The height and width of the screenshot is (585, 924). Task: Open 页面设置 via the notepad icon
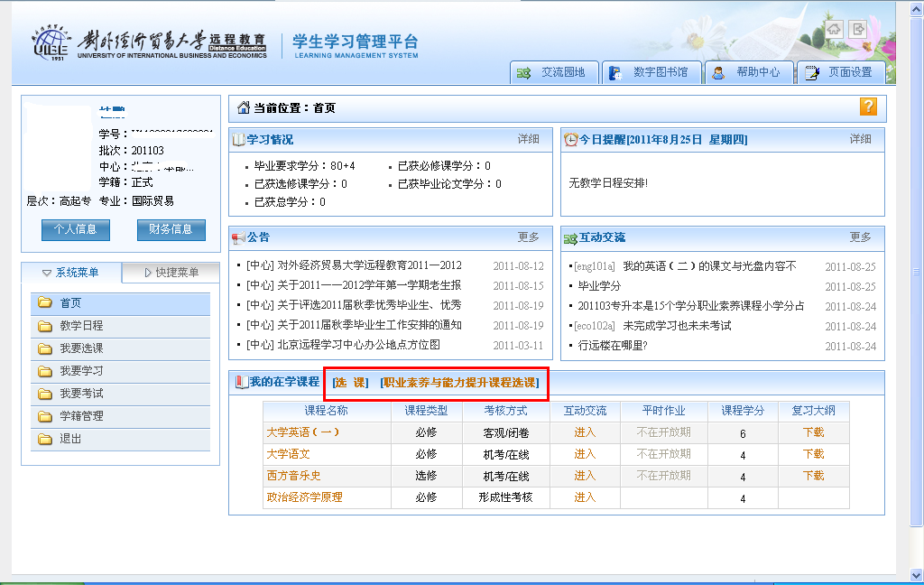pyautogui.click(x=810, y=73)
